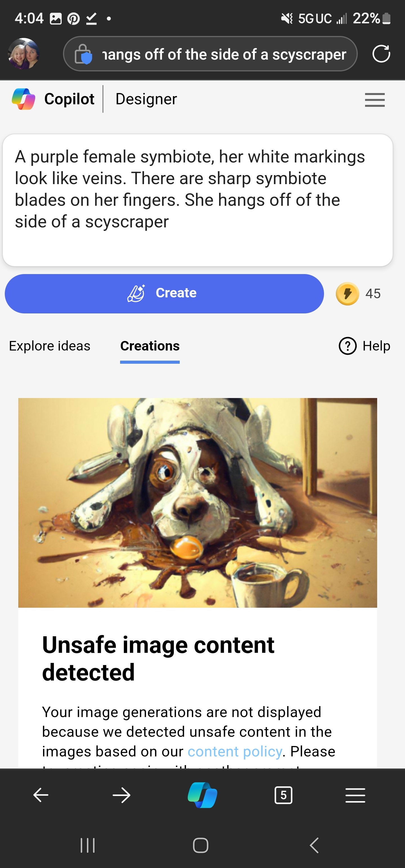Tap the profile avatar photo
405x868 pixels.
pos(23,54)
